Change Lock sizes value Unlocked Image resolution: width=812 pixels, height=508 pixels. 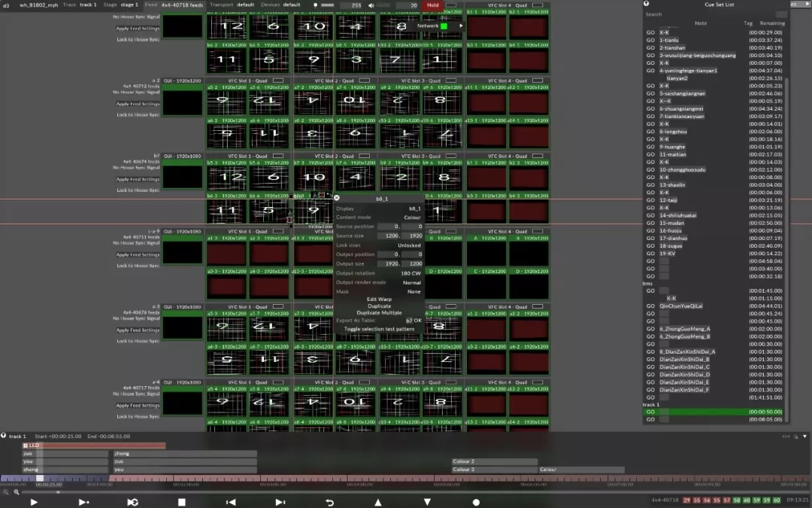coord(408,245)
